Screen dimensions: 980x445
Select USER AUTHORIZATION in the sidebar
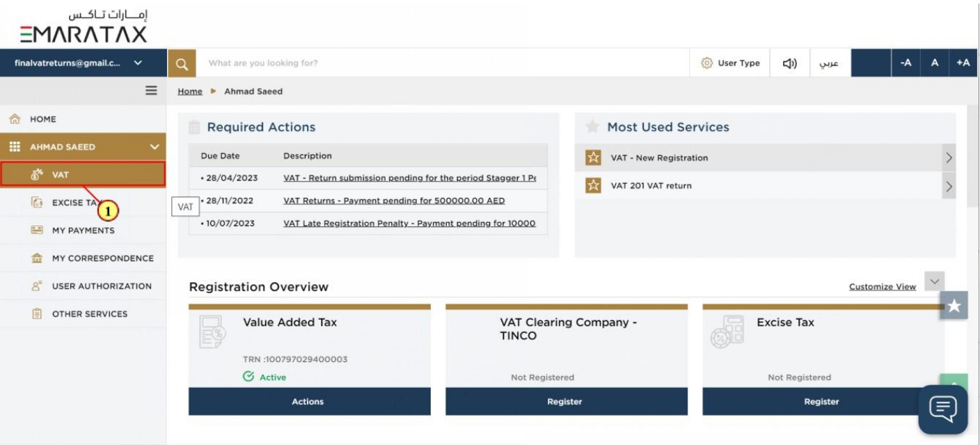[x=83, y=286]
